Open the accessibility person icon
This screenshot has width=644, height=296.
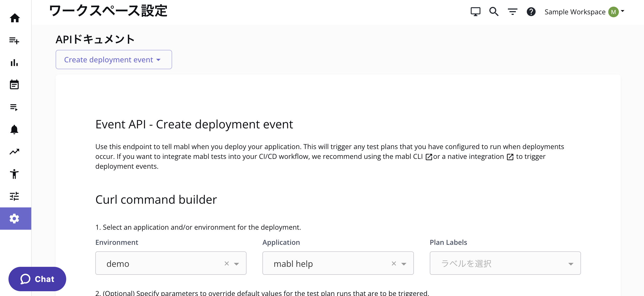tap(14, 174)
